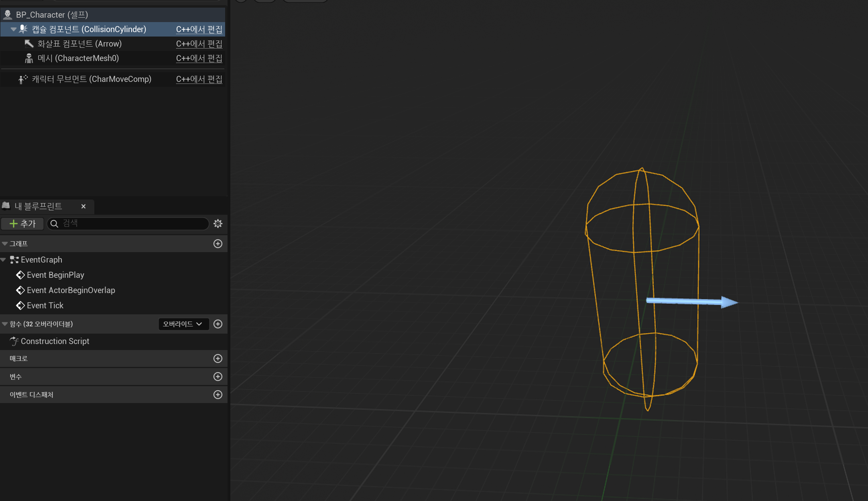The width and height of the screenshot is (868, 501).
Task: Select the CharacterMesh0 skeleton icon
Action: click(29, 59)
